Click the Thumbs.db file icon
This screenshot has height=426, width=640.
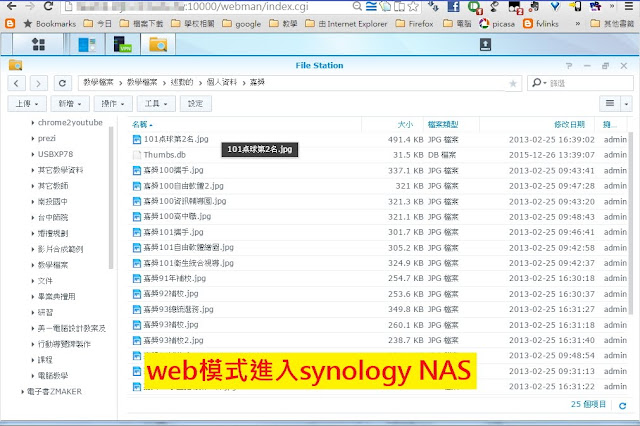click(137, 155)
